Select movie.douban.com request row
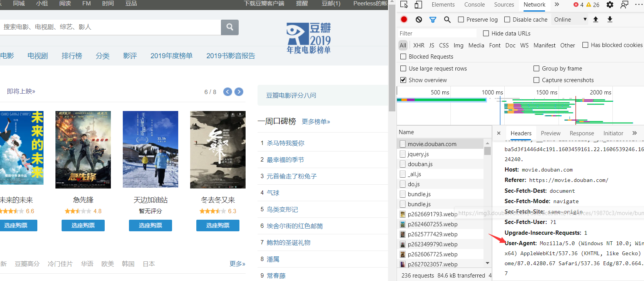644x281 pixels. (440, 144)
